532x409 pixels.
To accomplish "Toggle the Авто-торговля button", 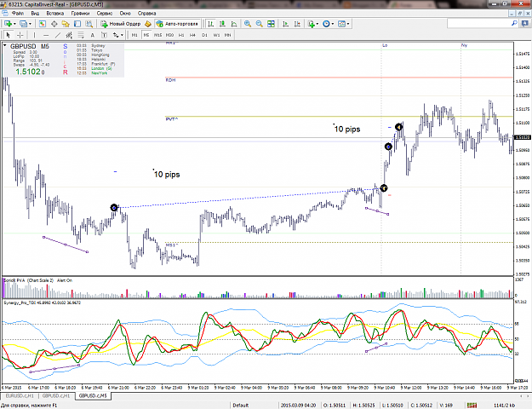I will tap(177, 24).
